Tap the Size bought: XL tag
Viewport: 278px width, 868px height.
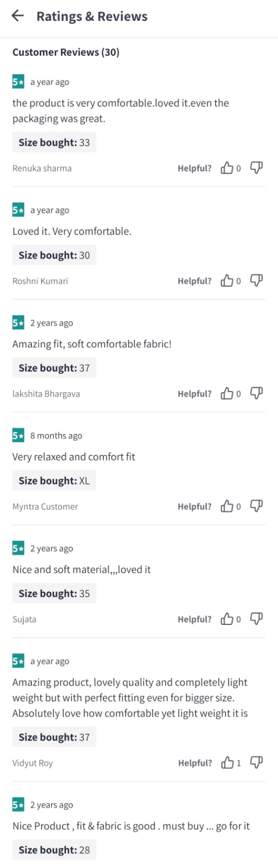[54, 481]
